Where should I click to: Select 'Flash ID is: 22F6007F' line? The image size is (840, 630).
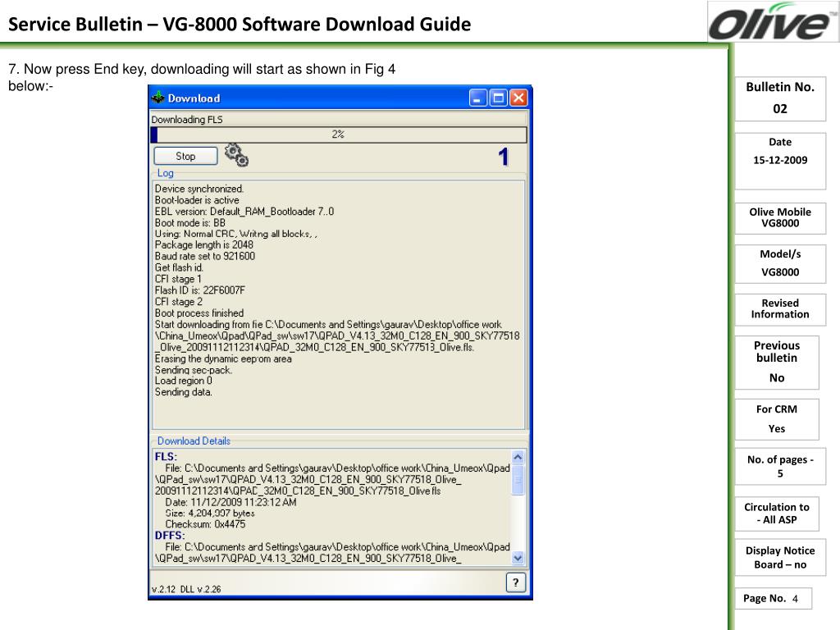pyautogui.click(x=200, y=290)
